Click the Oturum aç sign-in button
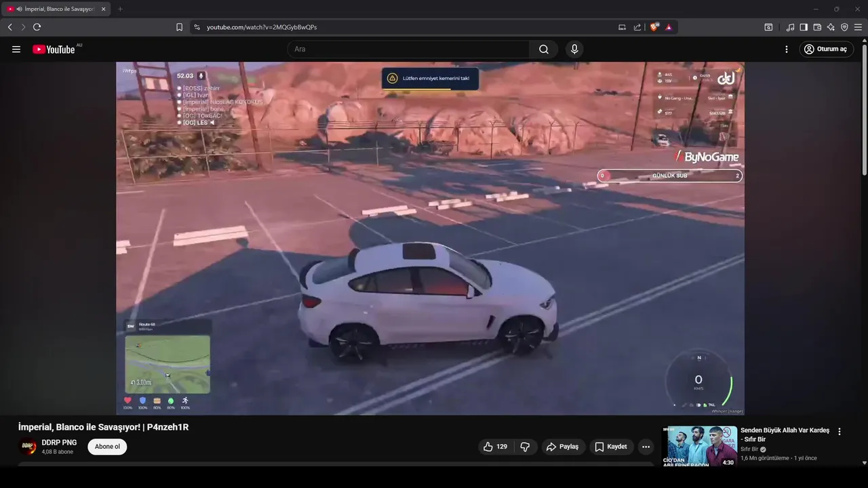 tap(826, 49)
